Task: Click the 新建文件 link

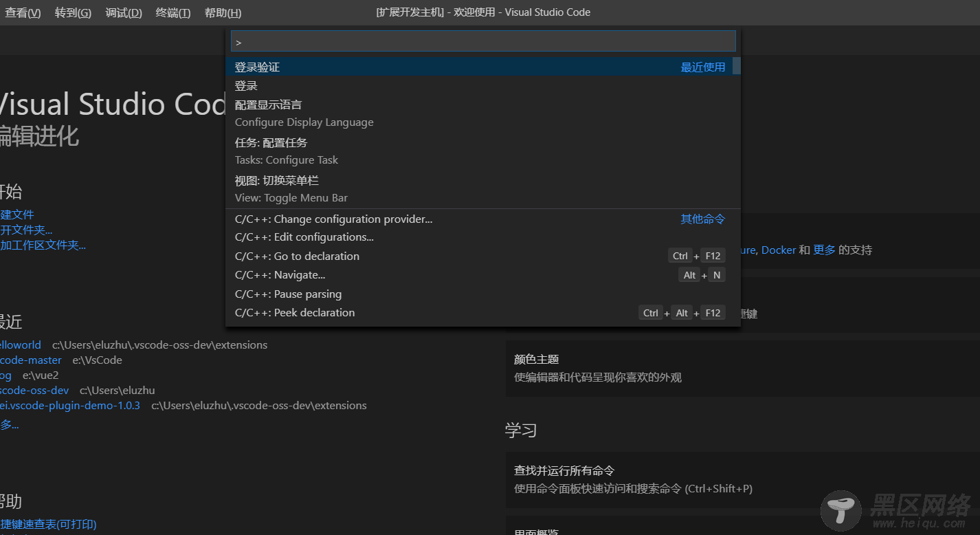Action: click(17, 215)
